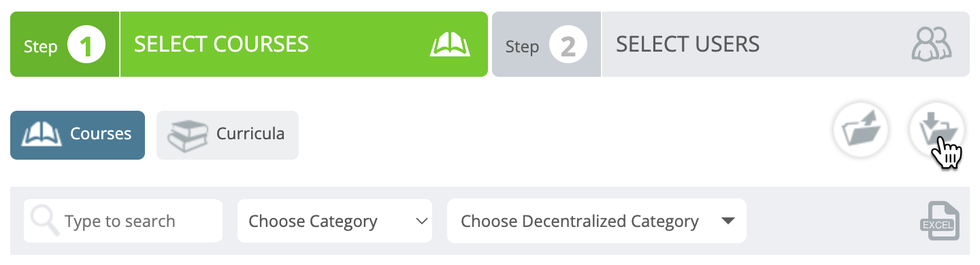Screen dimensions: 980x265
Task: Open the Choose Category dropdown
Action: tap(335, 221)
